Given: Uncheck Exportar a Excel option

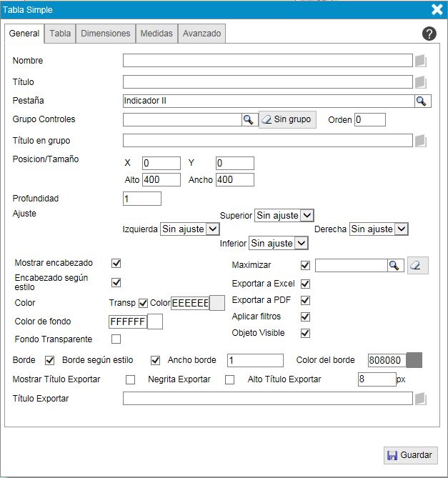Looking at the screenshot, I should pos(306,284).
